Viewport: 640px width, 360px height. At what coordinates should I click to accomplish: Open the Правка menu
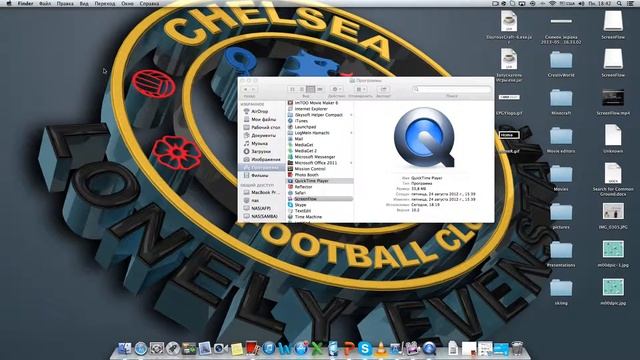tap(65, 3)
